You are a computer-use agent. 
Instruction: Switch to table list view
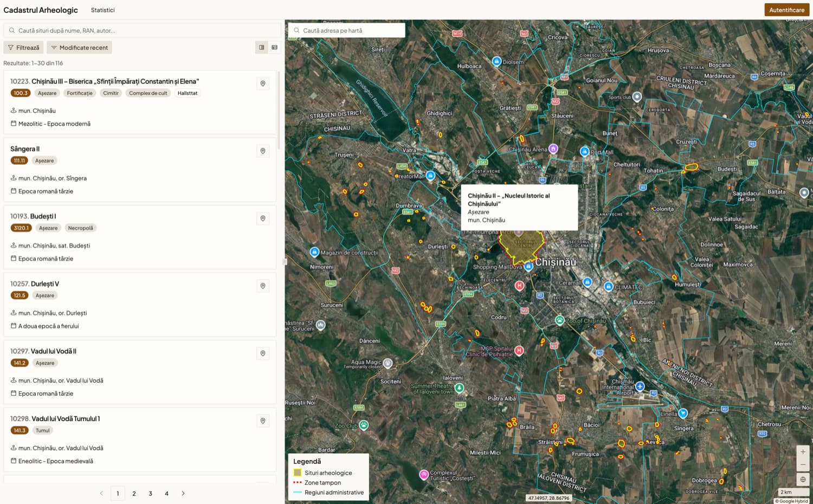click(x=275, y=48)
